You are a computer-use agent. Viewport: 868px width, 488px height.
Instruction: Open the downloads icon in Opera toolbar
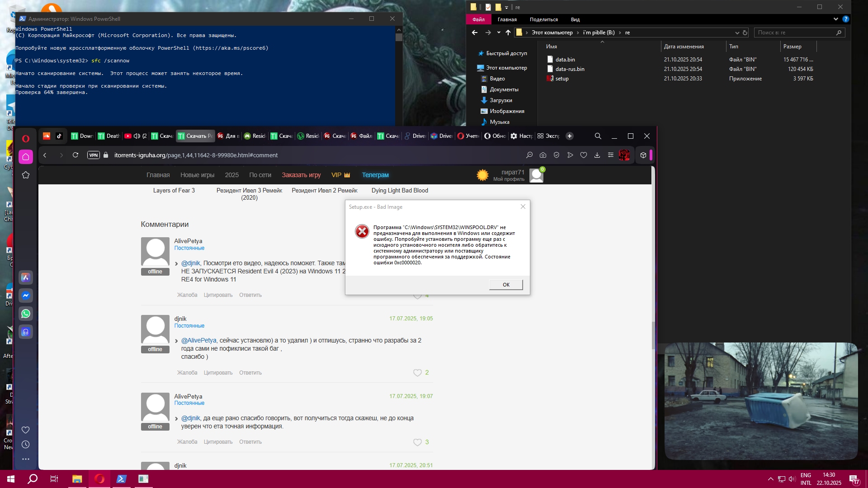point(597,155)
